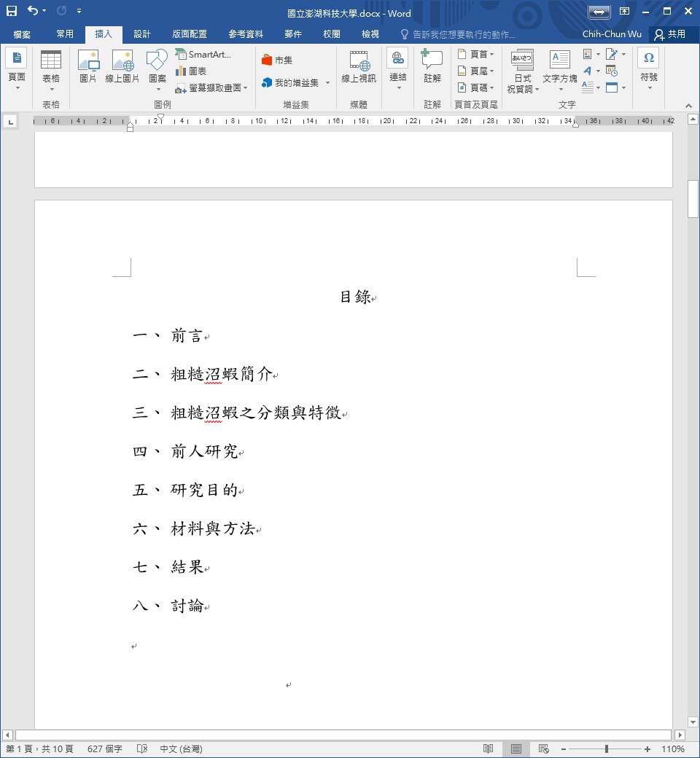The width and height of the screenshot is (700, 758).
Task: Open the 檔案 (File) tab
Action: (x=22, y=34)
